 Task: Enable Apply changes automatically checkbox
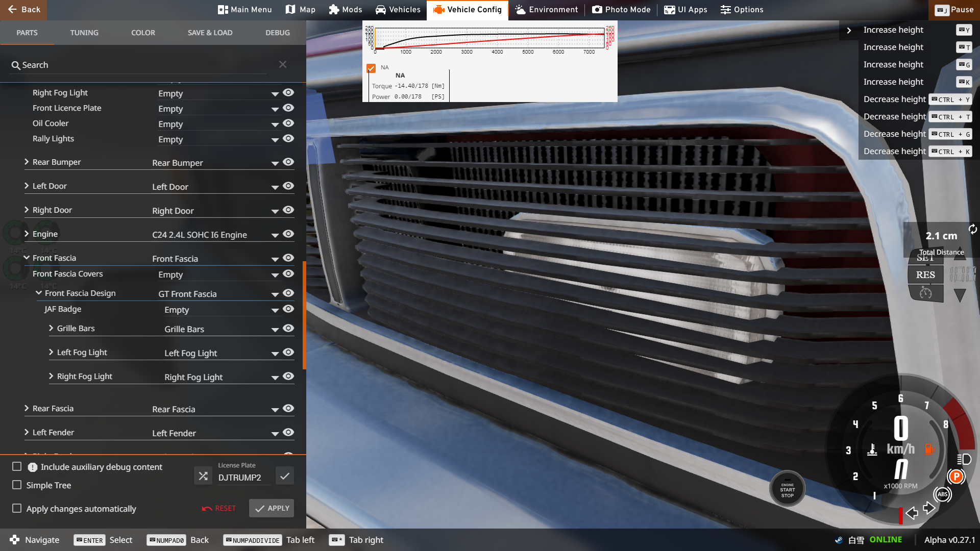[x=17, y=509]
